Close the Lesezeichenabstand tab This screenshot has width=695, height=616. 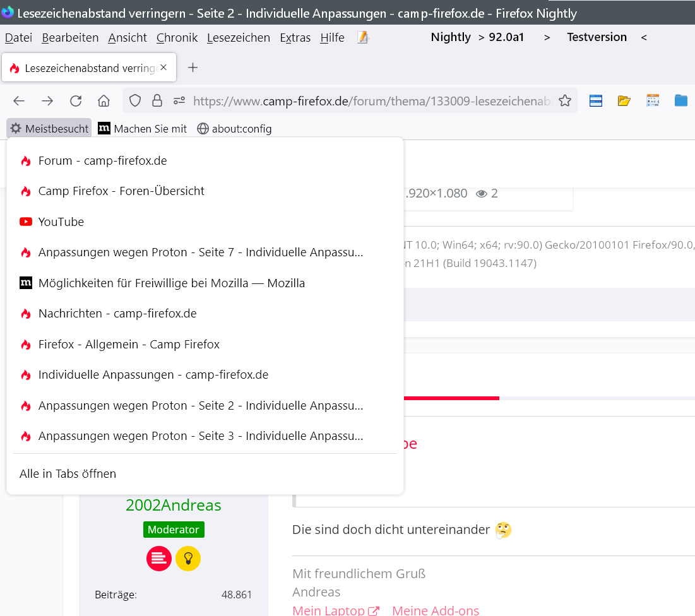pos(163,68)
